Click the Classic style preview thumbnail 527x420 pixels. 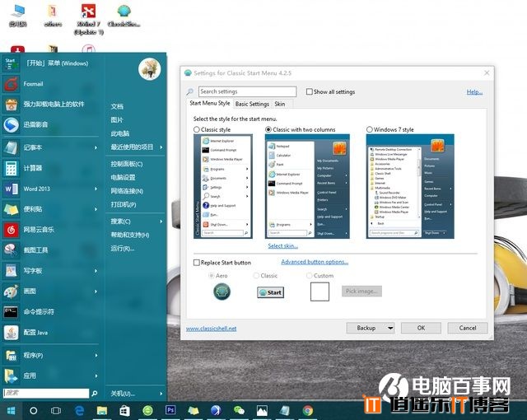click(x=223, y=186)
